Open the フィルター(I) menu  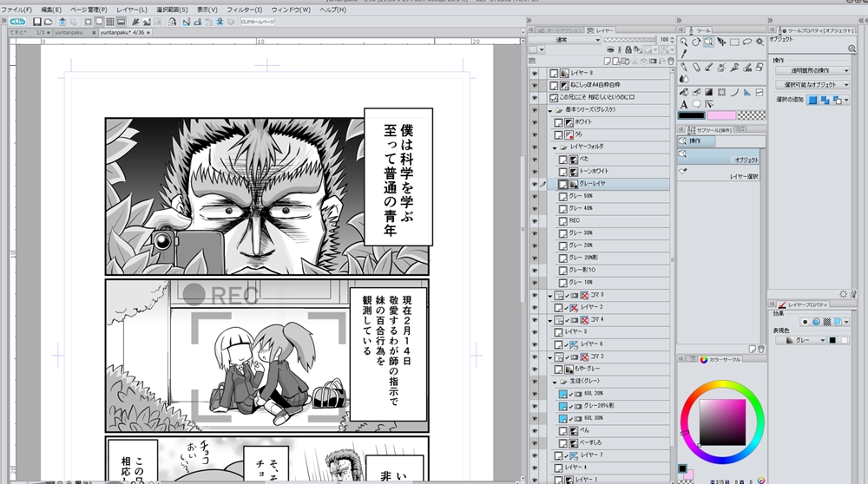[244, 10]
